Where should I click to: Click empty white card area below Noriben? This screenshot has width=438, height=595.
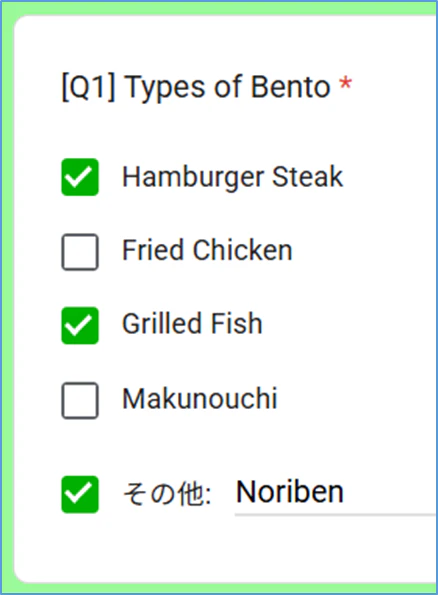[228, 550]
